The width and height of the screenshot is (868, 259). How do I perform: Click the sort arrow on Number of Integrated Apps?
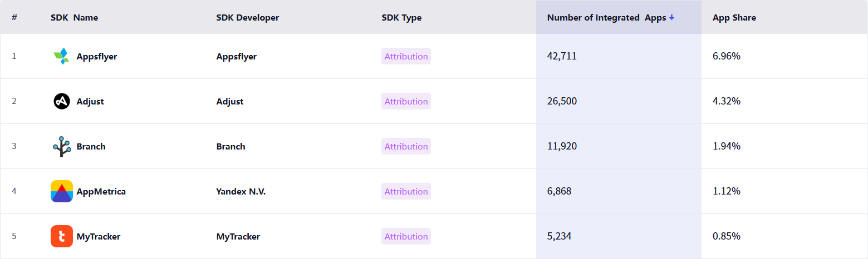pyautogui.click(x=672, y=18)
